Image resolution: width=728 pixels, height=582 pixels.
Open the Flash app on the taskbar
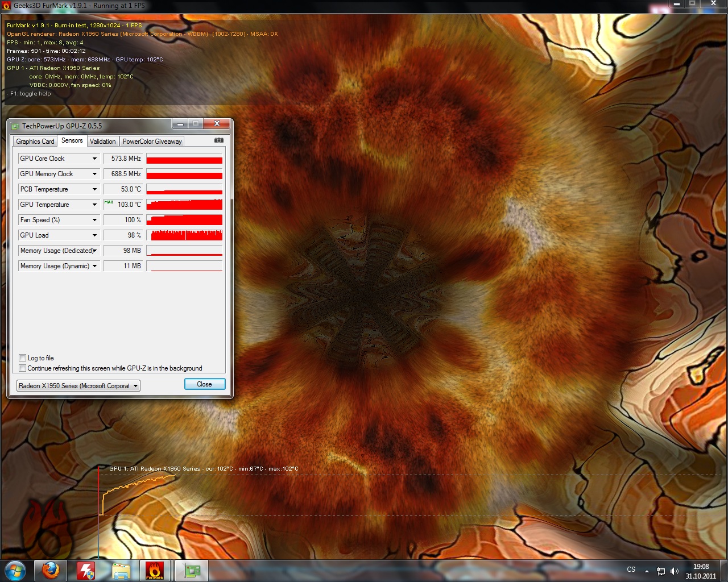[86, 570]
